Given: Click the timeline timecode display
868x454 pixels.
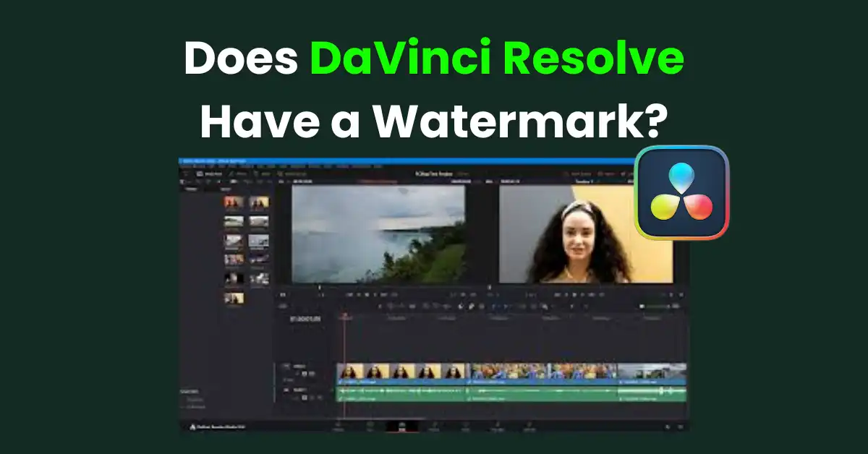Looking at the screenshot, I should point(307,318).
